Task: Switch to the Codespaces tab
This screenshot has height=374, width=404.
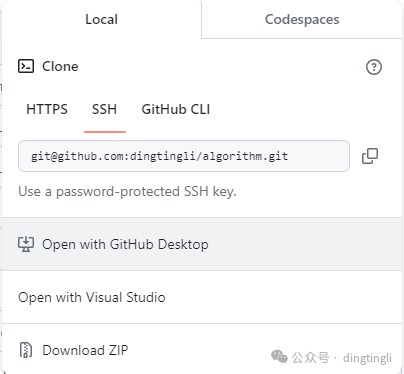Action: [302, 19]
